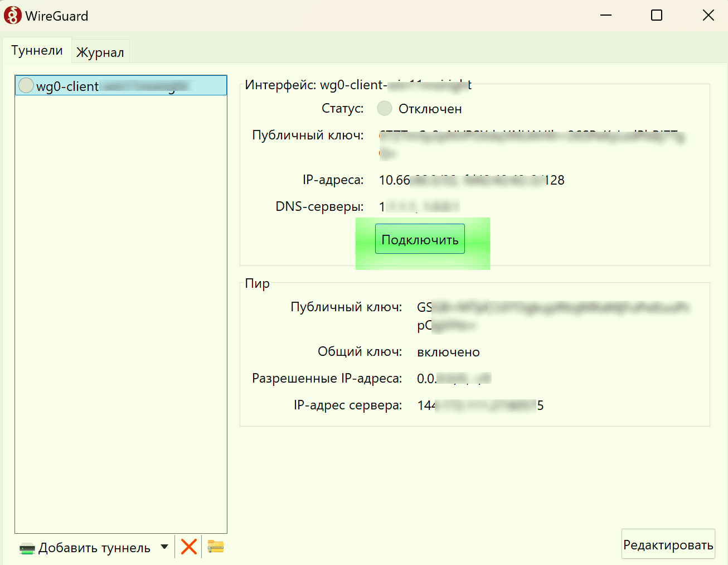
Task: Click the gray status circle beside Отключен
Action: [x=385, y=108]
